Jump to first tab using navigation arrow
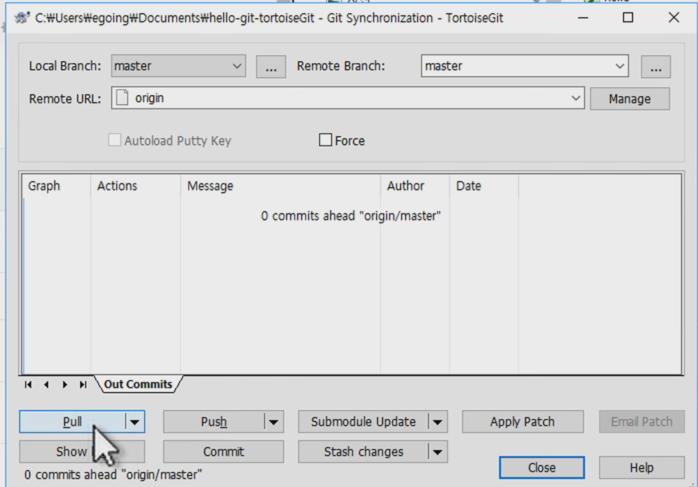The width and height of the screenshot is (698, 487). [28, 385]
